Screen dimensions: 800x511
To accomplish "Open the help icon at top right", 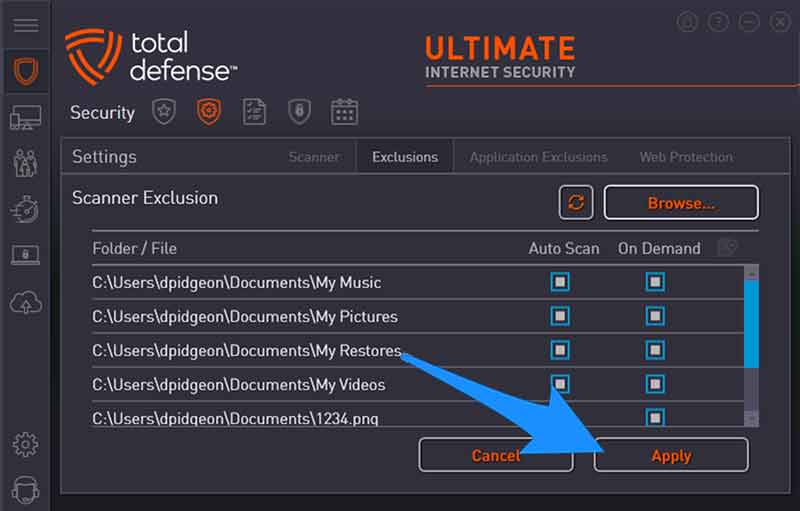I will click(718, 22).
